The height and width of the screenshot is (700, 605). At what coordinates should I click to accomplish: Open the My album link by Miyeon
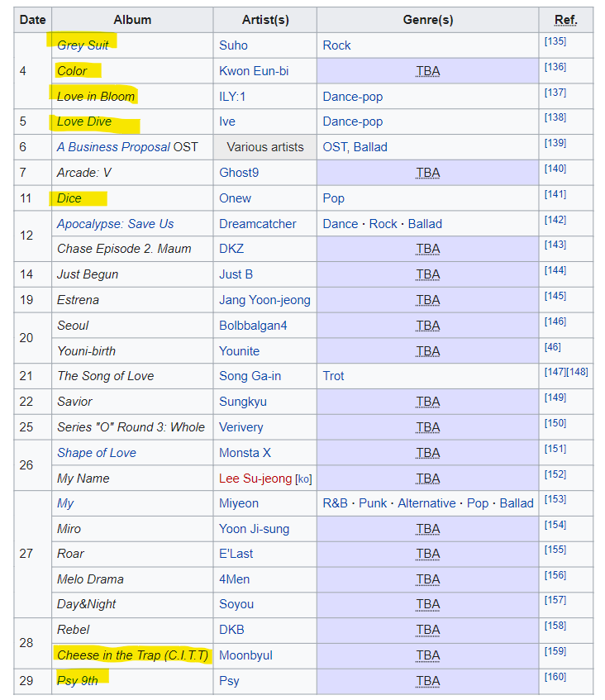click(x=65, y=503)
